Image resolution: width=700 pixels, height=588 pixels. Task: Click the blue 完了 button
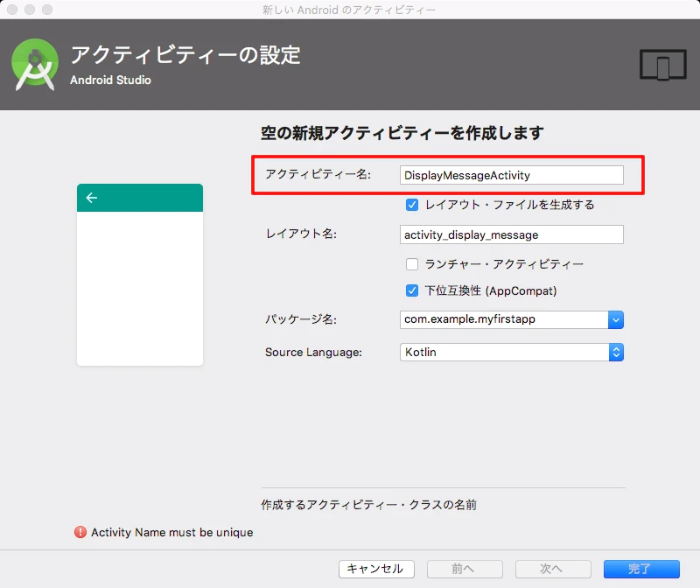pyautogui.click(x=641, y=569)
